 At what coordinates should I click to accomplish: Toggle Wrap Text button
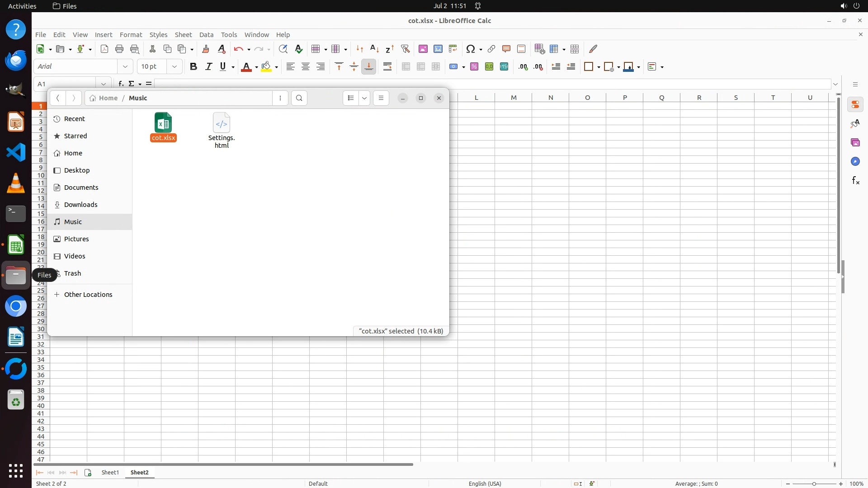click(x=387, y=66)
